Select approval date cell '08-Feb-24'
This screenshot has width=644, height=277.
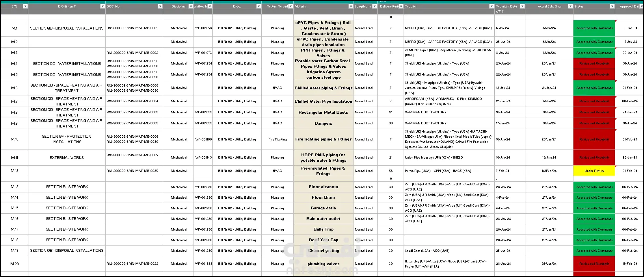tap(629, 101)
